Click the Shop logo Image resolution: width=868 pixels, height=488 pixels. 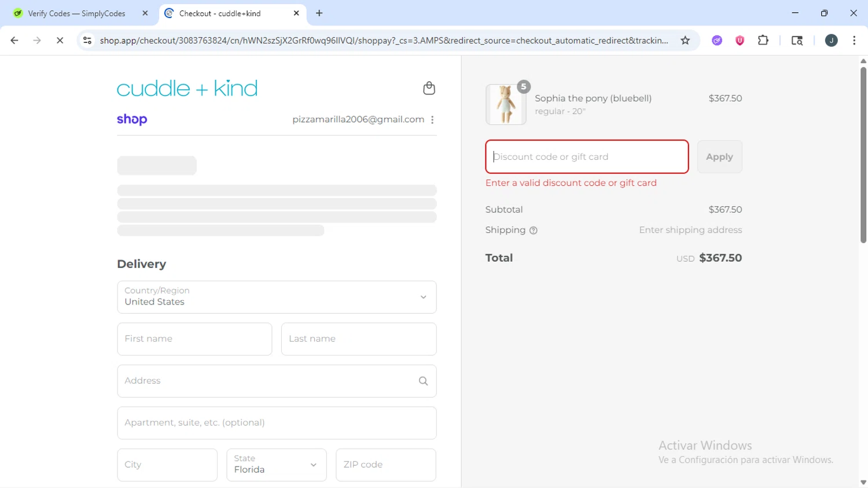click(x=132, y=119)
